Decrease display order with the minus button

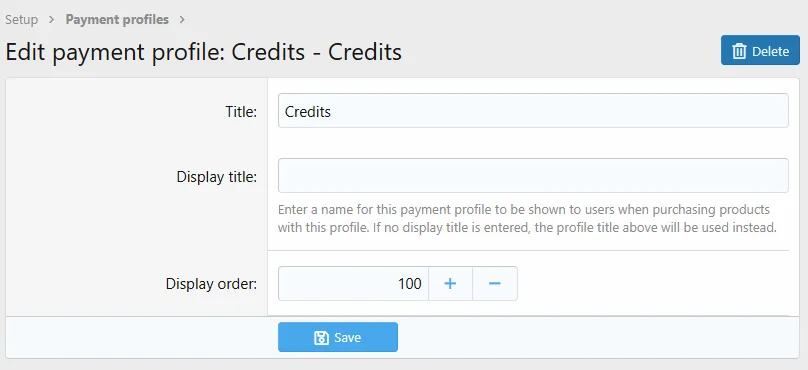pyautogui.click(x=495, y=283)
